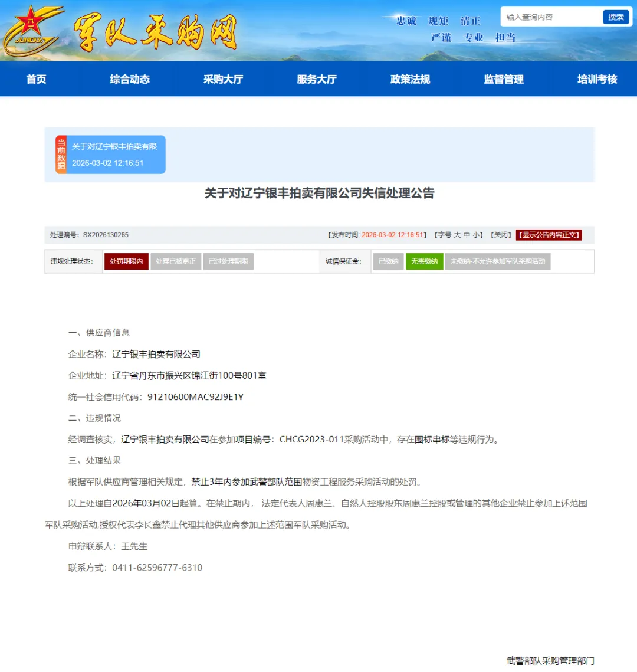Viewport: 637px width, 672px height.
Task: Click the 处理编号 SX2026130265 text
Action: pyautogui.click(x=89, y=235)
